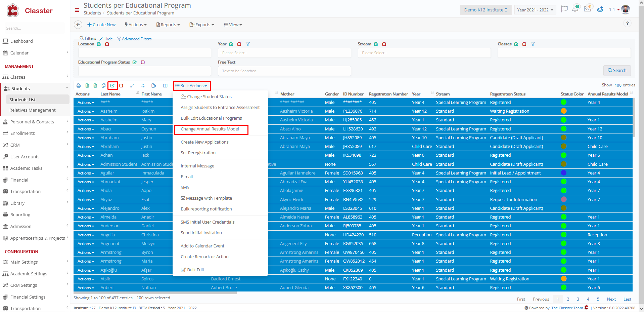This screenshot has width=644, height=312.
Task: Select all Year options via the green check
Action: (x=231, y=44)
